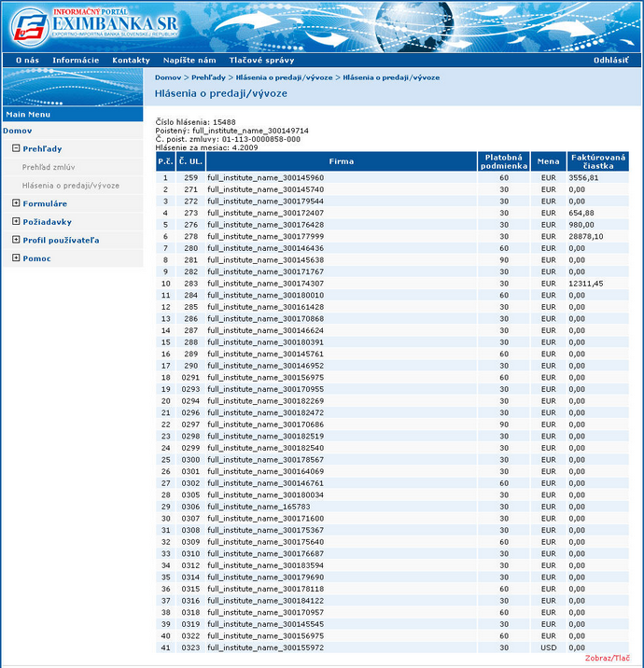
Task: Click amount 654,88
Action: (581, 213)
